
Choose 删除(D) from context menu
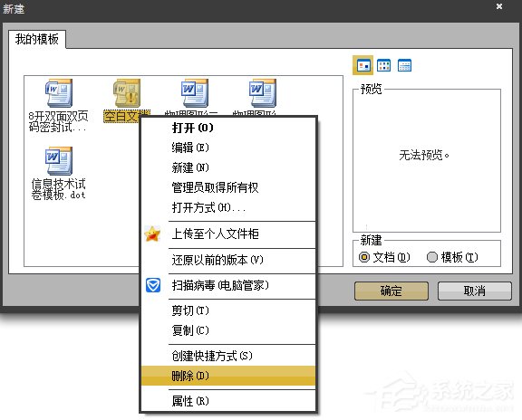(x=228, y=376)
